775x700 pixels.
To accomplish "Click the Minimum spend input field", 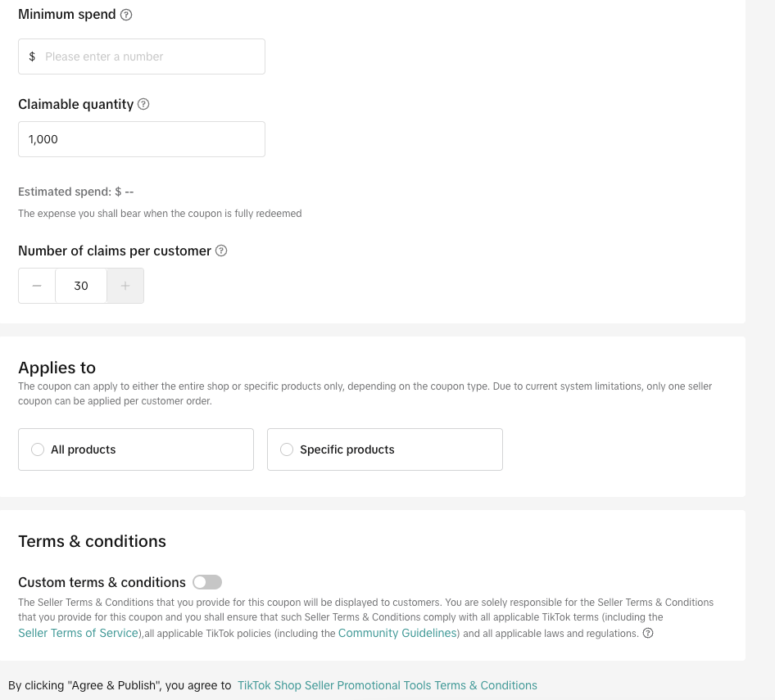I will [152, 56].
